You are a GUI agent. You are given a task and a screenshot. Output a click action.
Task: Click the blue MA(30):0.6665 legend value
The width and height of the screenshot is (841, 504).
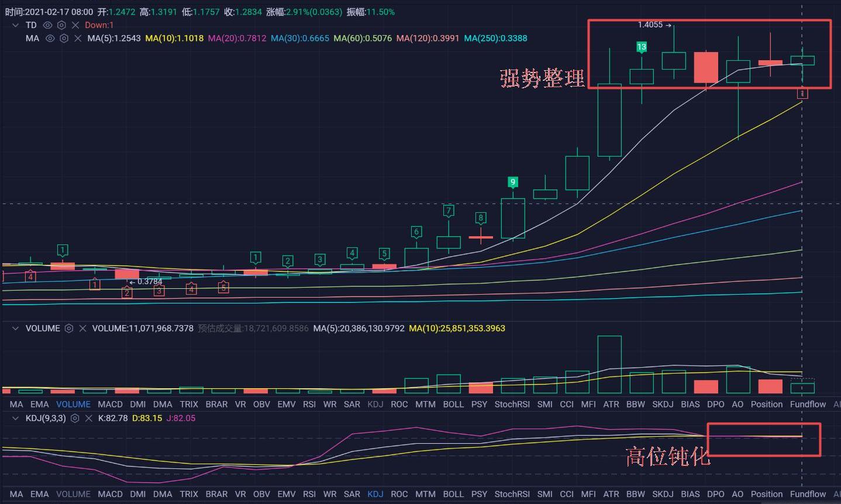point(300,38)
